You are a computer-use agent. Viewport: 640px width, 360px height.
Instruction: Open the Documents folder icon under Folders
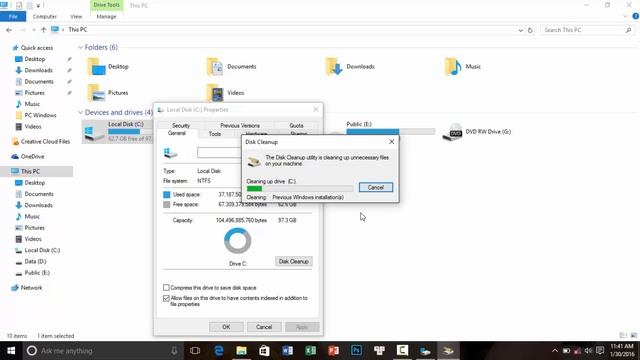pyautogui.click(x=215, y=67)
